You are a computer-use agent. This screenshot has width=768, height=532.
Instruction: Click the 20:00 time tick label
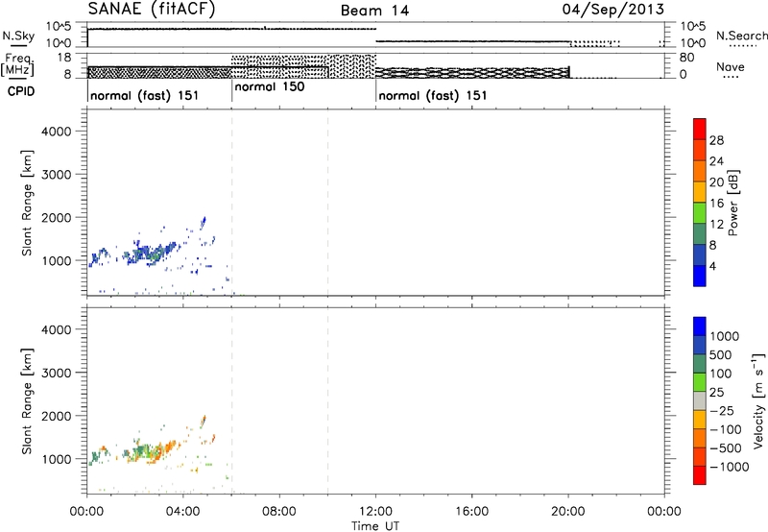pyautogui.click(x=568, y=512)
